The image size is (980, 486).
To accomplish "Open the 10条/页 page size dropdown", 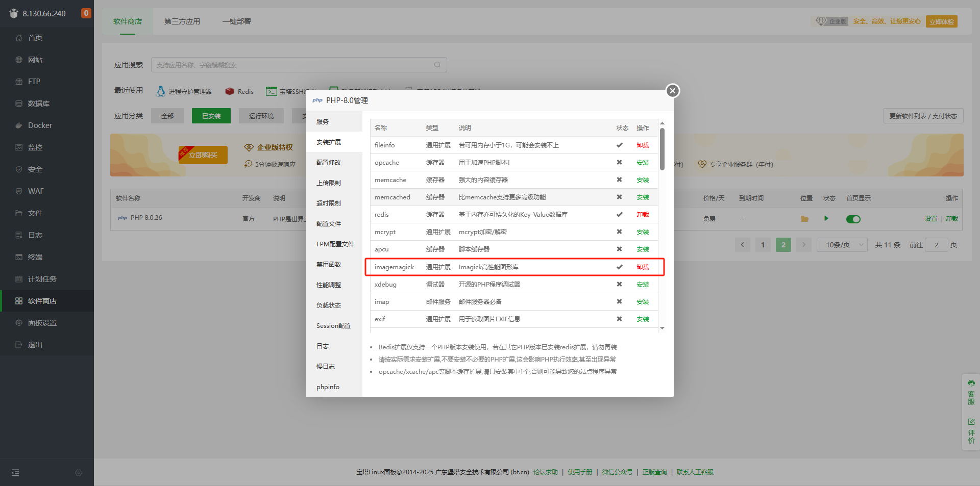I will pos(841,244).
